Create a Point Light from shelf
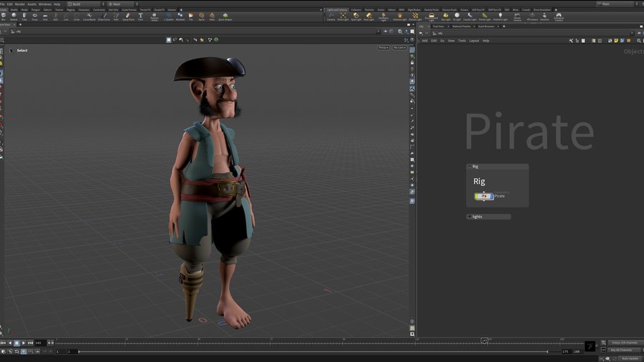The image size is (644, 362). [x=343, y=16]
